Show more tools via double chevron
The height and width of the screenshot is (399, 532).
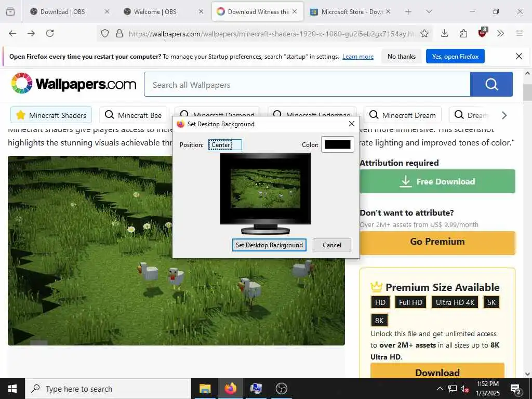[500, 33]
